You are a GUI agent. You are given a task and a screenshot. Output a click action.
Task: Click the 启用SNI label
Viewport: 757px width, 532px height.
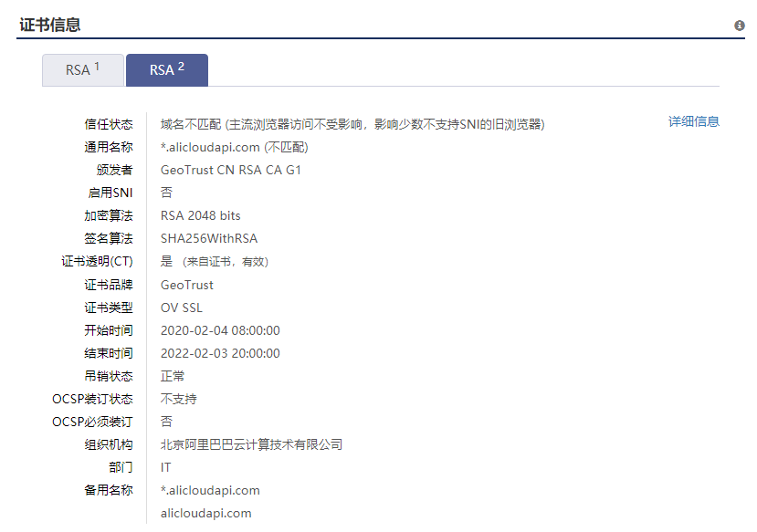pos(110,193)
